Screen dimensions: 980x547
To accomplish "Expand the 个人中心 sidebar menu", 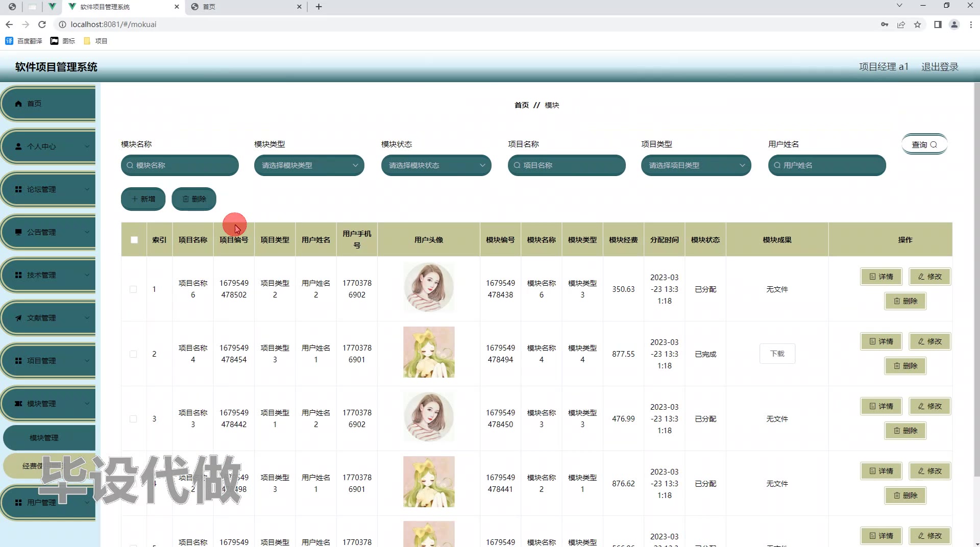I will point(48,146).
